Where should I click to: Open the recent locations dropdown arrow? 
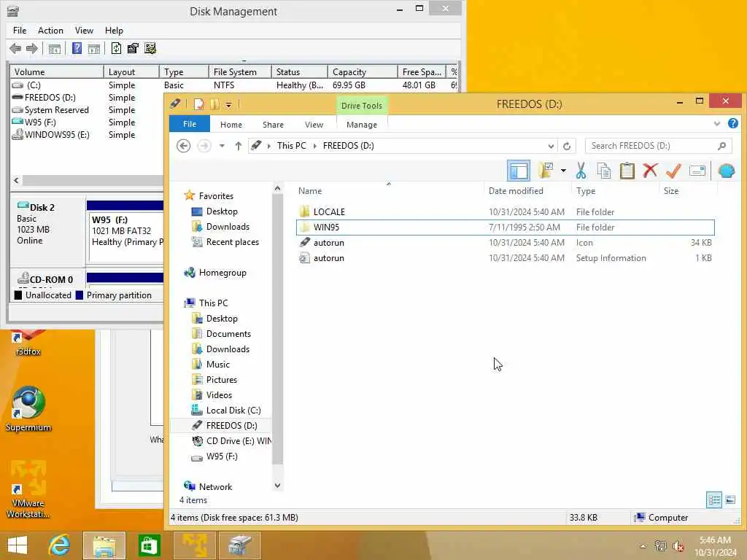222,146
